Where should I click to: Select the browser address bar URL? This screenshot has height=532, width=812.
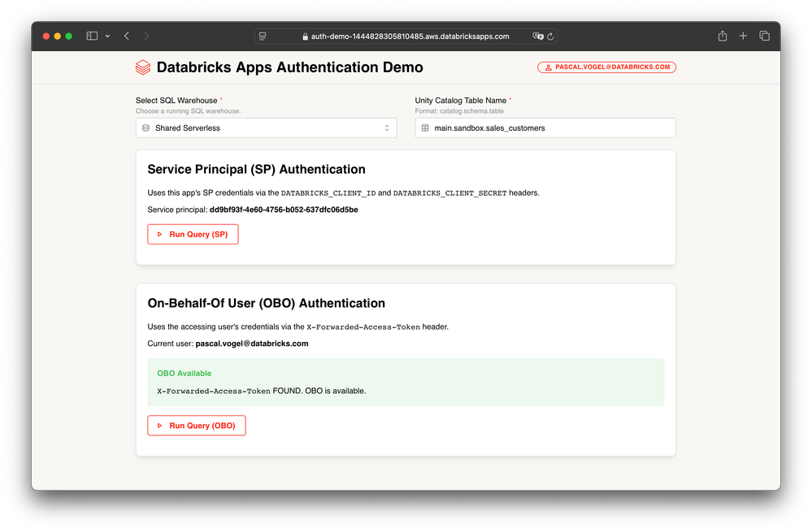coord(410,37)
